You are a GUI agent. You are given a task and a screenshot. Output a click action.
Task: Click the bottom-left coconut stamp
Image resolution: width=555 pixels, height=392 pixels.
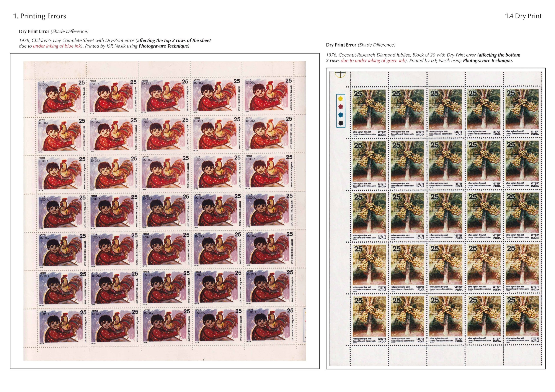click(369, 320)
